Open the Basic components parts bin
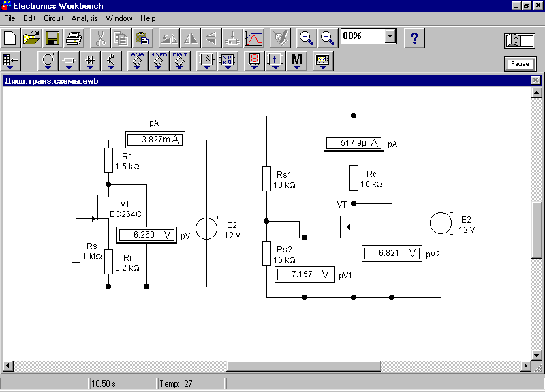The height and width of the screenshot is (392, 545). pos(69,61)
